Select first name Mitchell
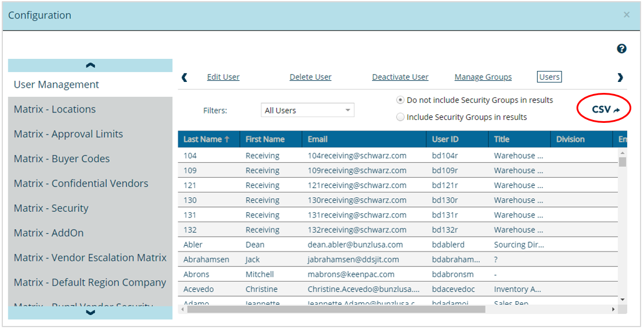The height and width of the screenshot is (330, 644). pos(260,275)
